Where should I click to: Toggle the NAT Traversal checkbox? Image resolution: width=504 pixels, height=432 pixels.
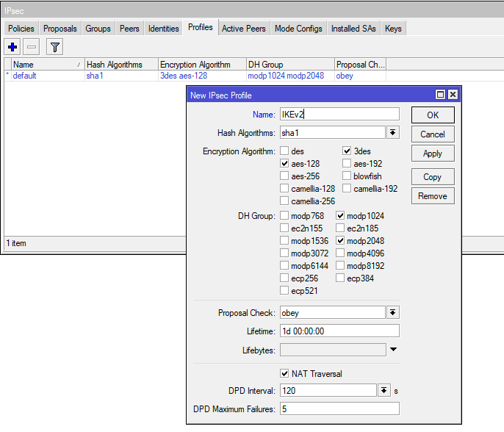click(284, 374)
